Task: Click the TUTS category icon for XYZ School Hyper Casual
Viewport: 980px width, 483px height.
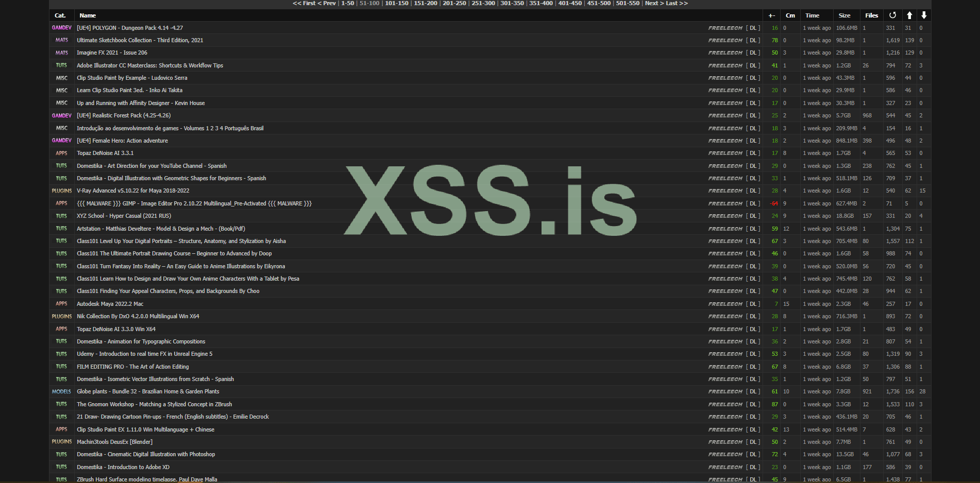Action: [62, 216]
